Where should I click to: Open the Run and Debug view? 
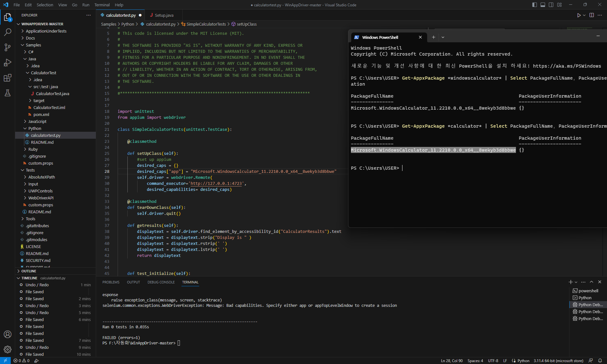8,62
